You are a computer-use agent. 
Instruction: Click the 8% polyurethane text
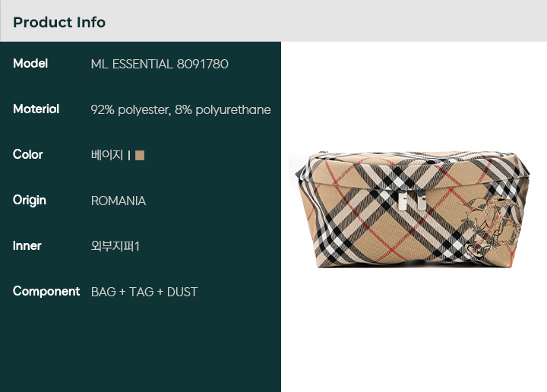click(x=223, y=110)
